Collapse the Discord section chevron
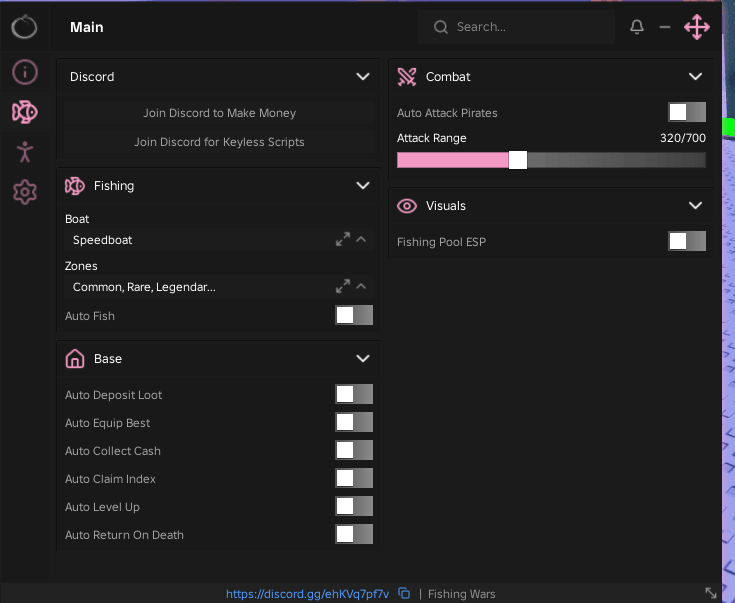Screen dimensions: 735x603 pos(363,76)
